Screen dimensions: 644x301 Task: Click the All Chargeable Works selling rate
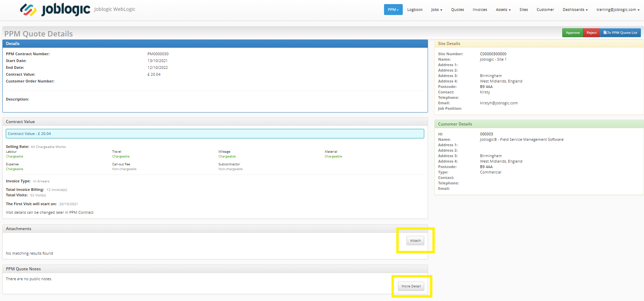48,147
